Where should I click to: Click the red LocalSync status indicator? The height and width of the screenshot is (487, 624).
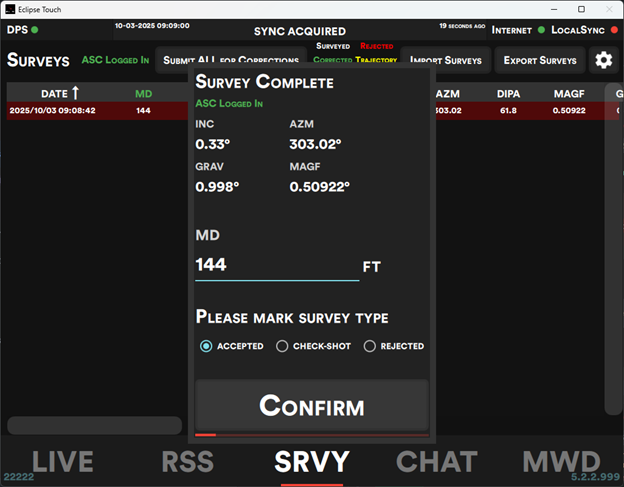pyautogui.click(x=613, y=30)
